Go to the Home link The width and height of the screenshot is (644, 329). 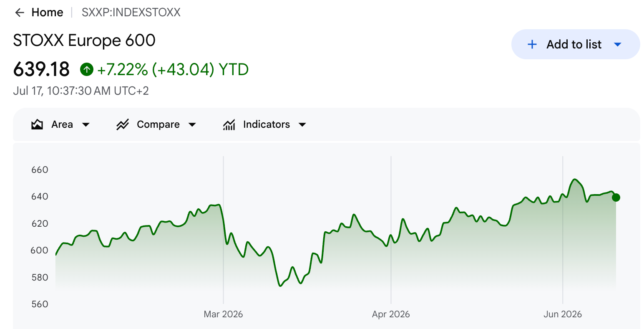(48, 13)
